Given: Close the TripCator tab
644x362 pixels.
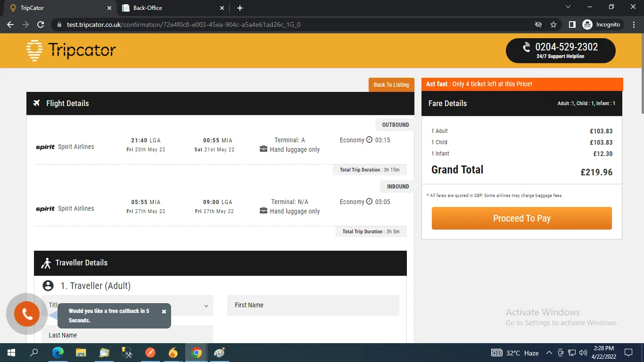Looking at the screenshot, I should [109, 8].
